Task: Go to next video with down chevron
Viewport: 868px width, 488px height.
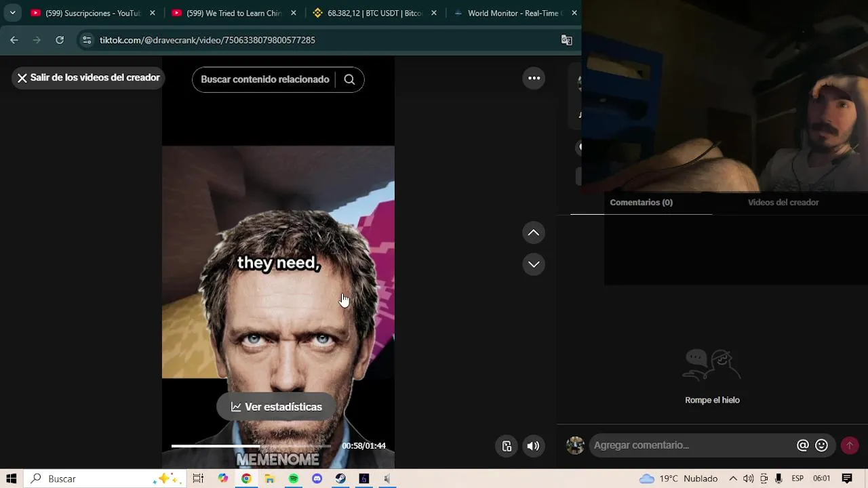Action: click(x=534, y=264)
